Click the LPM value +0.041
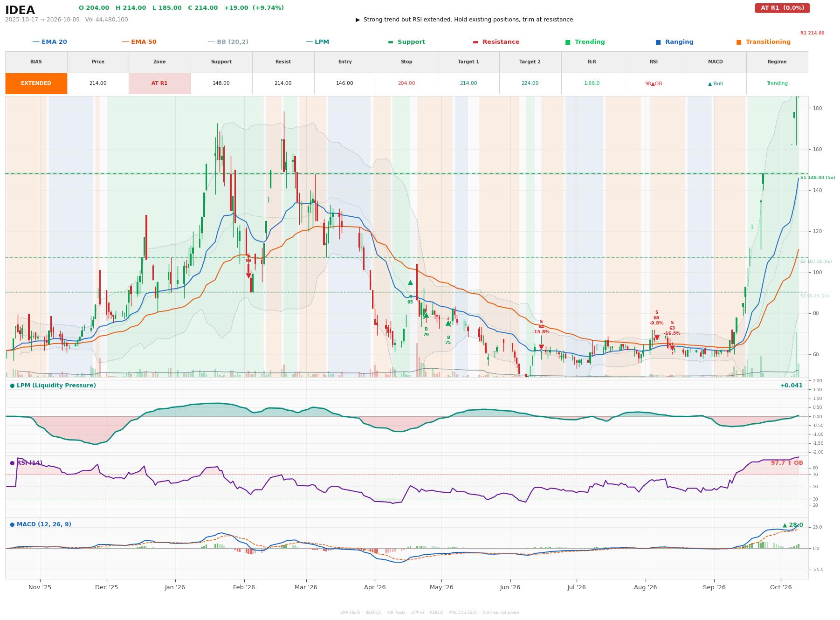840x620 pixels. [792, 386]
